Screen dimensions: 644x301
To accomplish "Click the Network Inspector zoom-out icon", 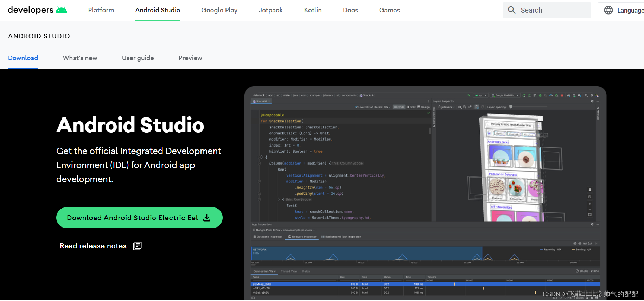I will (575, 243).
